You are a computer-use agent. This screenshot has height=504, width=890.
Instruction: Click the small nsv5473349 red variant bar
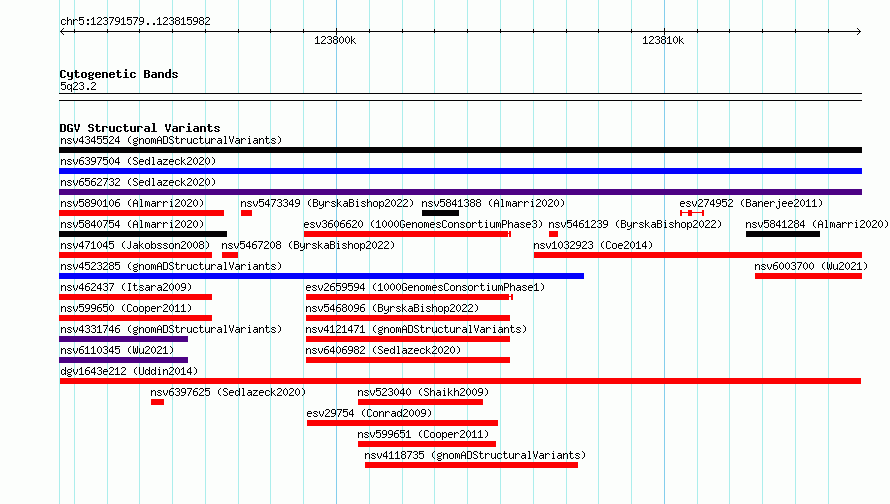[246, 213]
